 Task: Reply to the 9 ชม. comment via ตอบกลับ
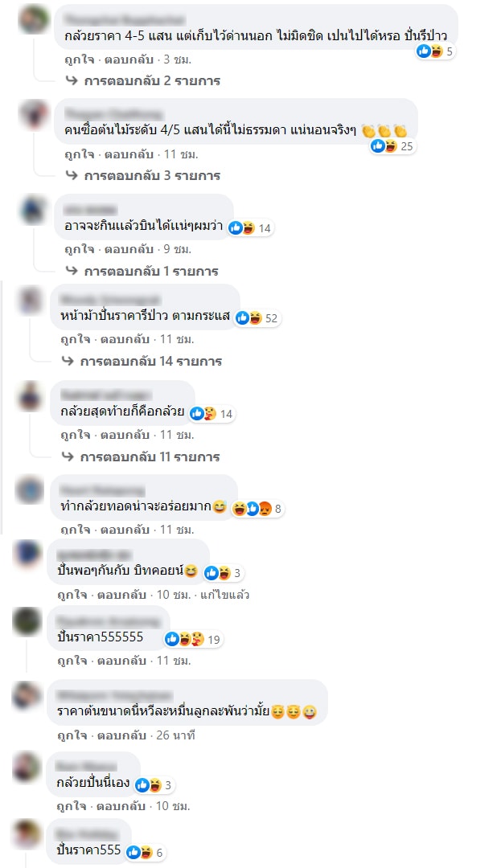tap(129, 249)
